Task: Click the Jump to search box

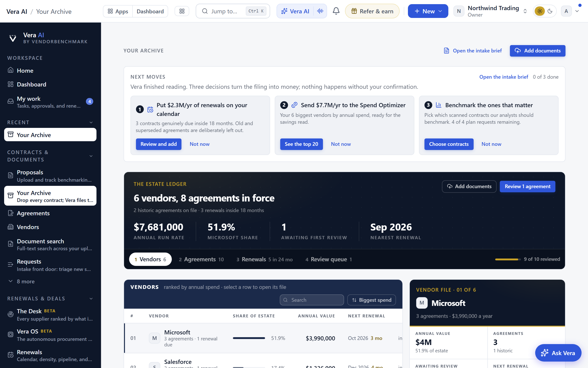Action: coord(233,11)
